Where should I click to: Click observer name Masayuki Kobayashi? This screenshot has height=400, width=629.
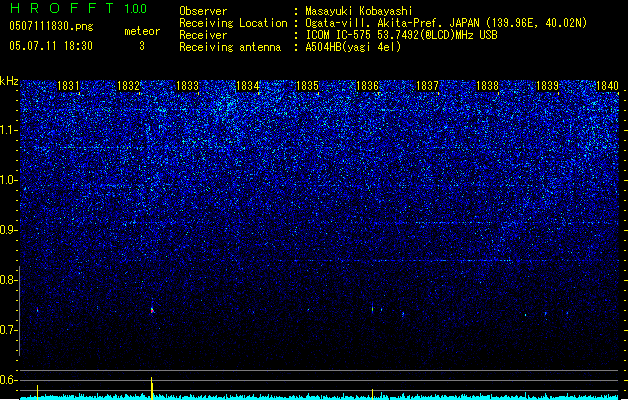359,11
